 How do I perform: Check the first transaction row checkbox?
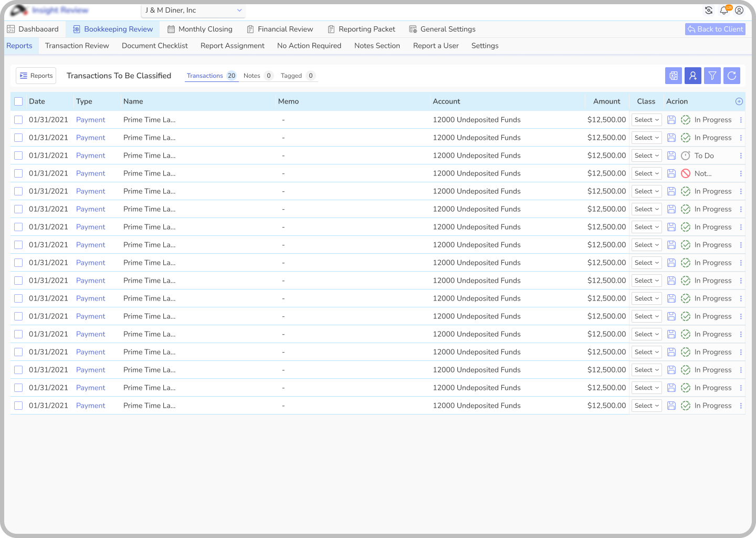click(x=18, y=120)
